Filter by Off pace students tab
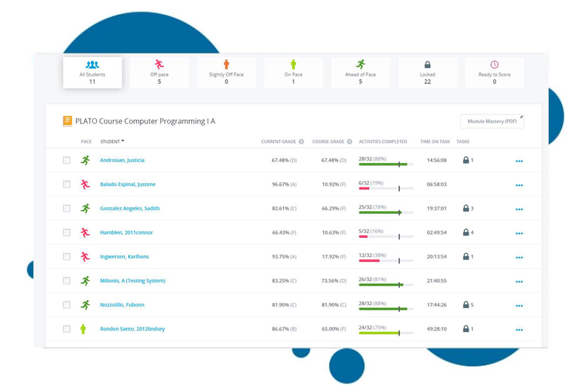This screenshot has width=588, height=391. [159, 72]
